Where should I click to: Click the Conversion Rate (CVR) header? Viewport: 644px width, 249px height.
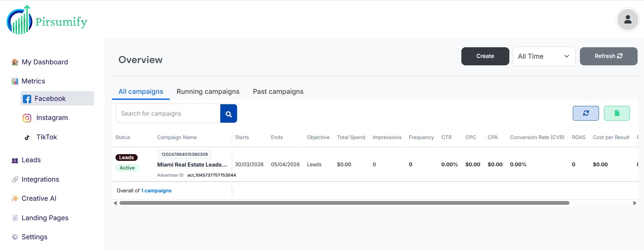tap(537, 137)
